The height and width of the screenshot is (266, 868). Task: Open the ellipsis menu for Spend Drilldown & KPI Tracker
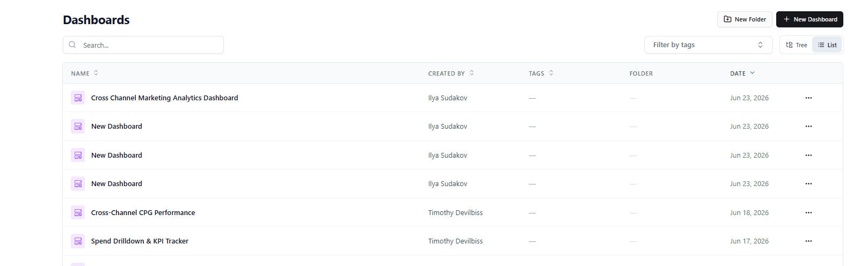[x=808, y=241]
